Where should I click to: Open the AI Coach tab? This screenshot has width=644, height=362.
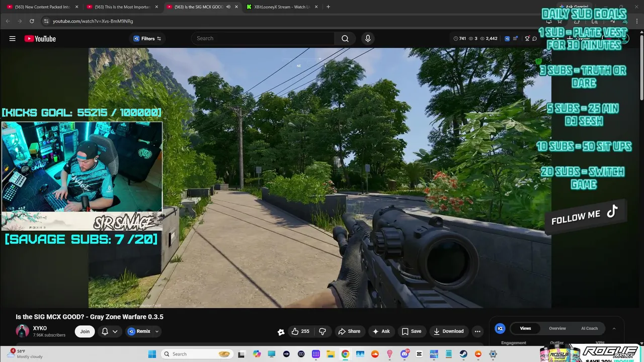[589, 328]
